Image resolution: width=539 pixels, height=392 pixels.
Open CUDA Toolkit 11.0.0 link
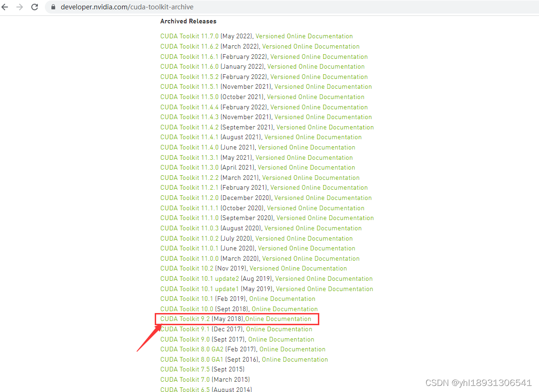[x=189, y=258]
